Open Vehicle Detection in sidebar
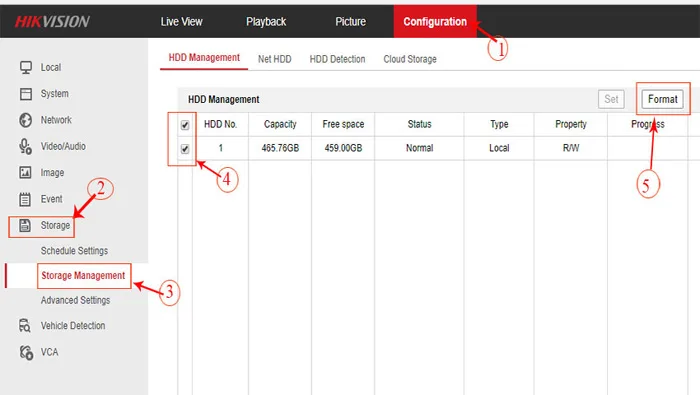Screen dimensions: 700x395 coord(73,326)
